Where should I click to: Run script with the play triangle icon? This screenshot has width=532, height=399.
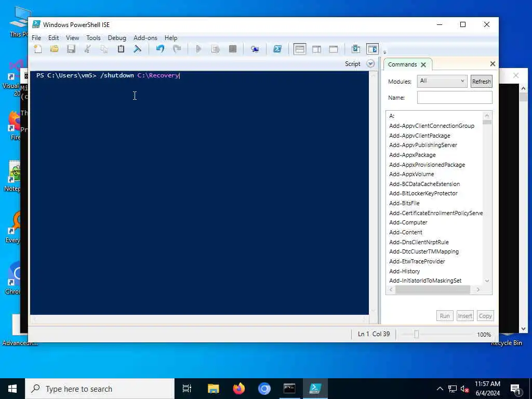199,49
